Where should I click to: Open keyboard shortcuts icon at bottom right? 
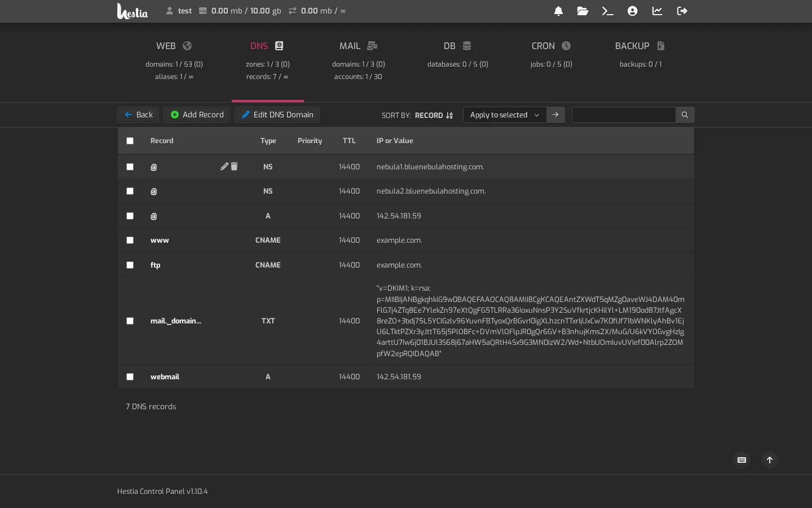click(742, 460)
